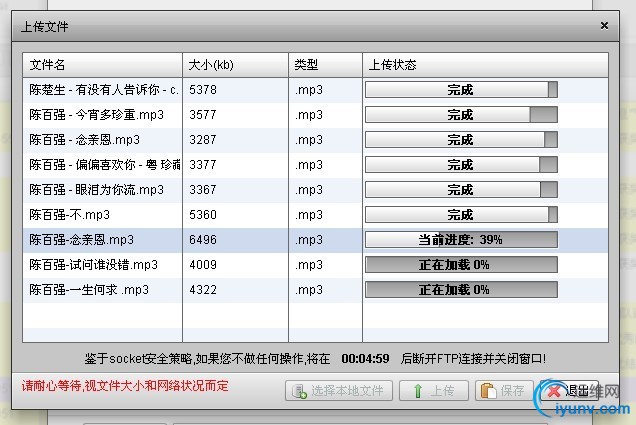Viewport: 636px width, 425px height.
Task: Click the 上传状态 column header
Action: click(x=486, y=65)
